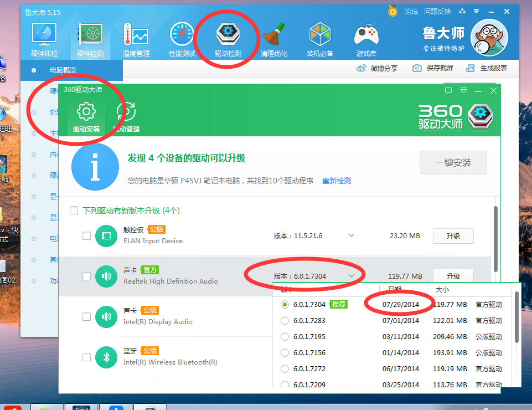Select version 6.0.1.7272 radio button
Screen dimensions: 532x410
point(285,368)
